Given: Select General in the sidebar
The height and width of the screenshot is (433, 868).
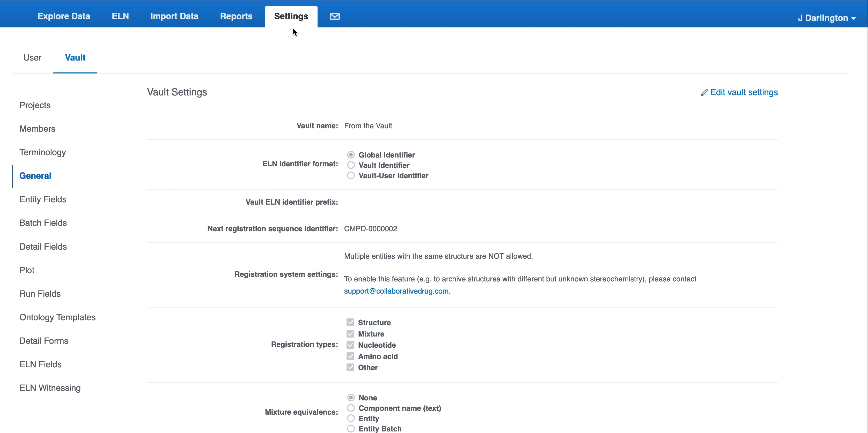Looking at the screenshot, I should (x=35, y=176).
